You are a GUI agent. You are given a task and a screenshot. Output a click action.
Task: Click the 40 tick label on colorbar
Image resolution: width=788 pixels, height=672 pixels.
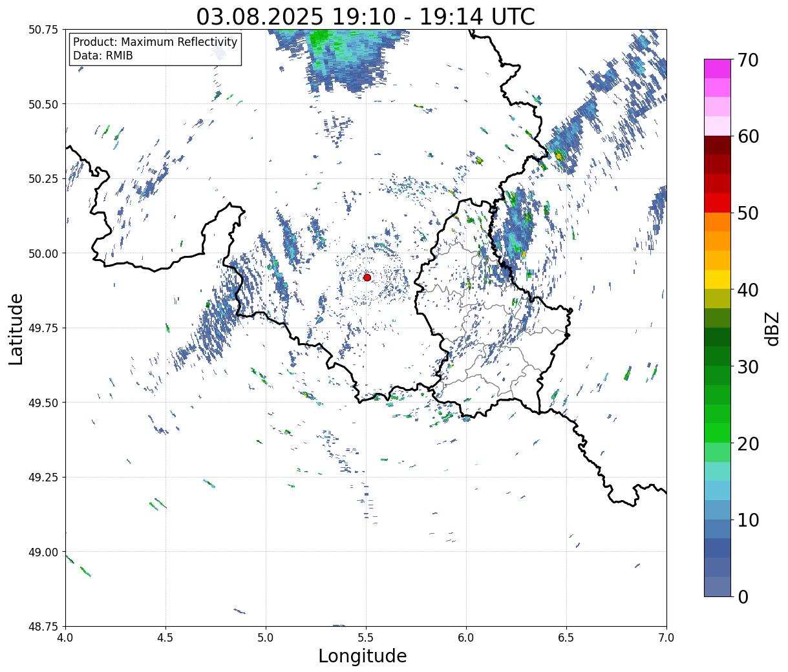[747, 289]
